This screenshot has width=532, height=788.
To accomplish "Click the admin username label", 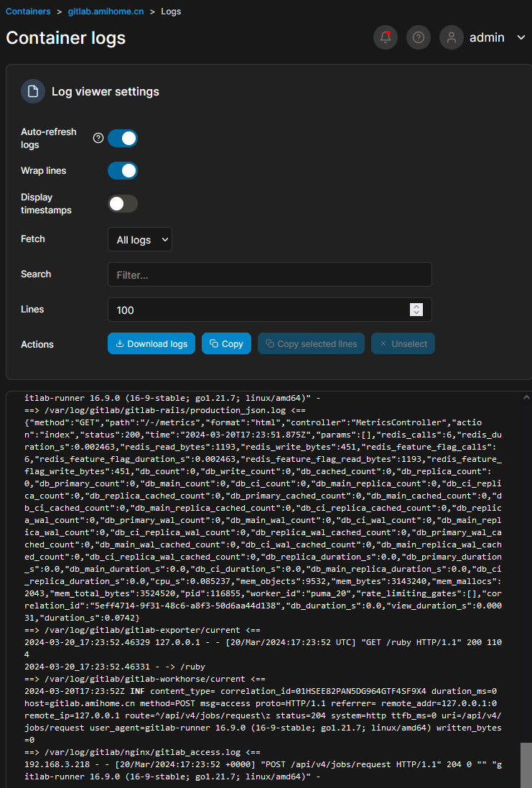I will pos(487,37).
